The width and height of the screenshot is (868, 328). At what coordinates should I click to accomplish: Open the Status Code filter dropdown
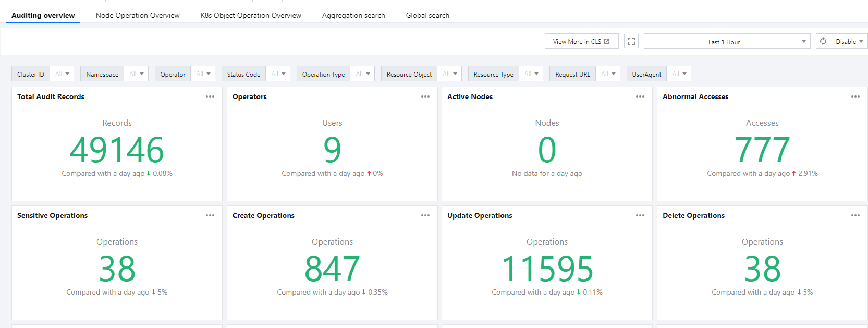pos(278,74)
